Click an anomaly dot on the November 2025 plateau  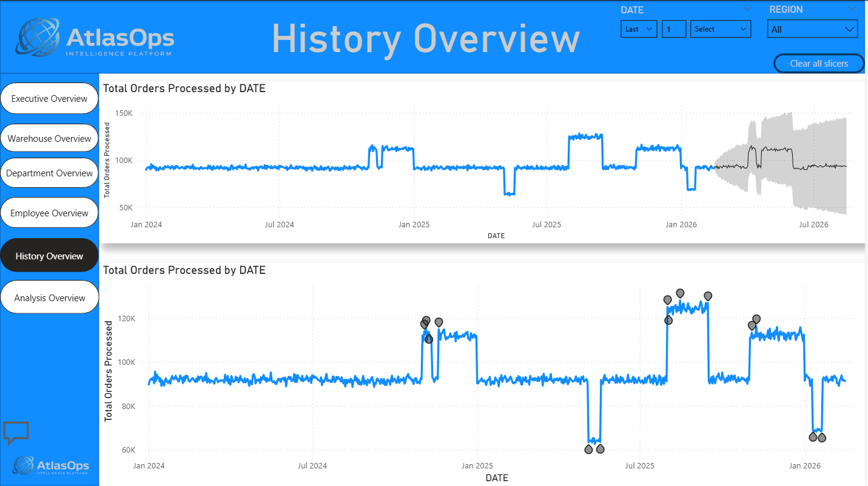755,318
